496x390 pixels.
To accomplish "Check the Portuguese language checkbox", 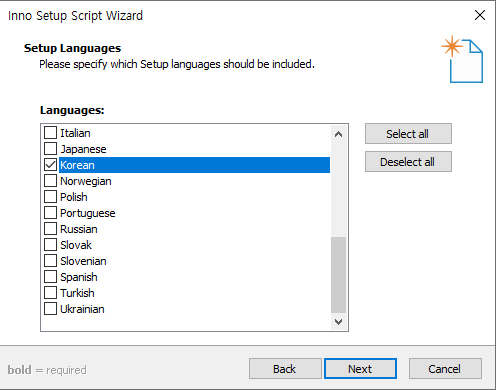I will point(50,212).
